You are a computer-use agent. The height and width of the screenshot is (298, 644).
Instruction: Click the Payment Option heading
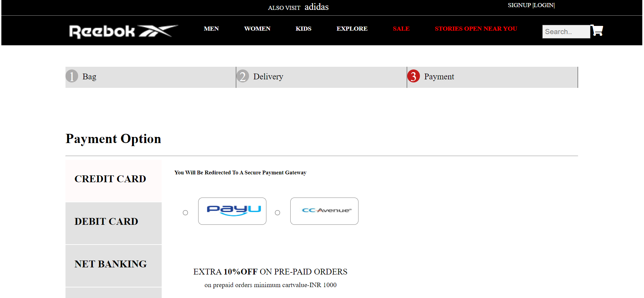pos(113,139)
